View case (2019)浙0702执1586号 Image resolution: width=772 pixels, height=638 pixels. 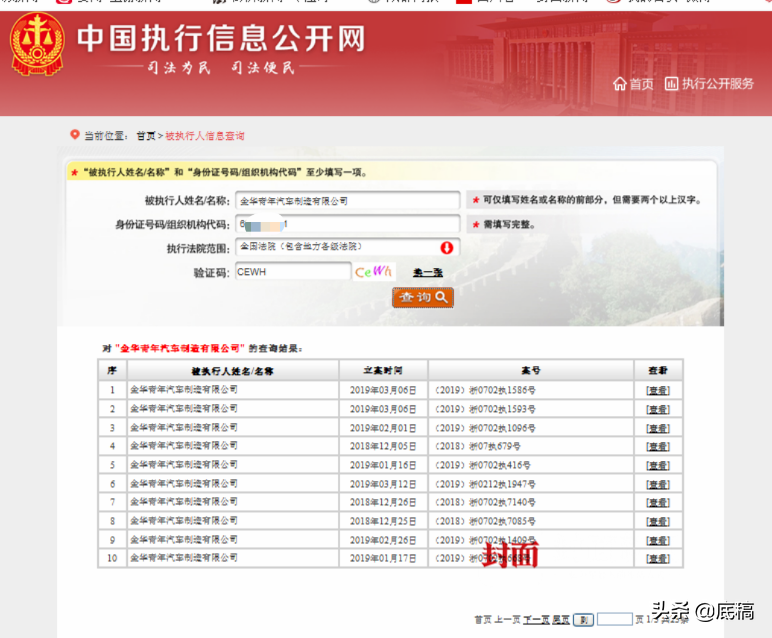[658, 390]
